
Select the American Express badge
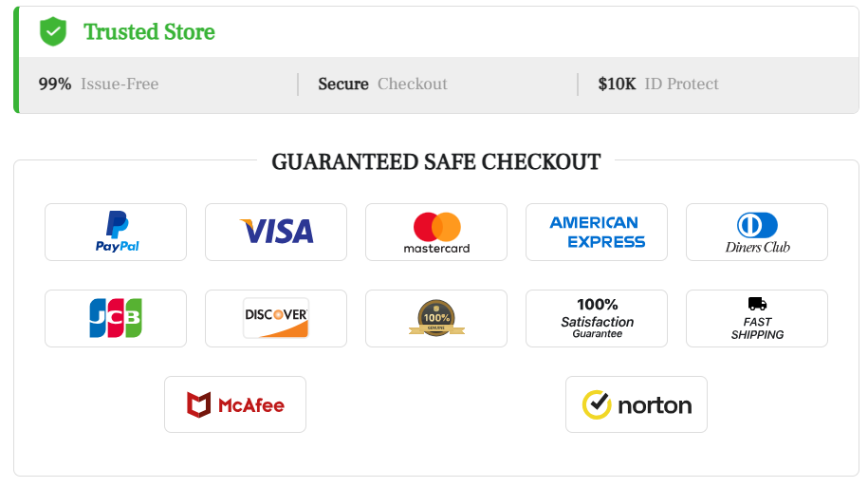(x=597, y=232)
